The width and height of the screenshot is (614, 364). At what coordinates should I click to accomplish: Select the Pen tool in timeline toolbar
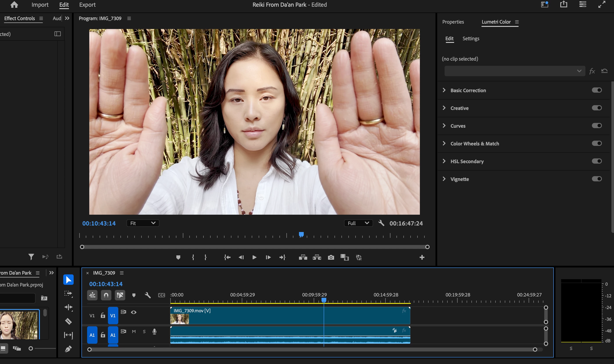pyautogui.click(x=68, y=349)
